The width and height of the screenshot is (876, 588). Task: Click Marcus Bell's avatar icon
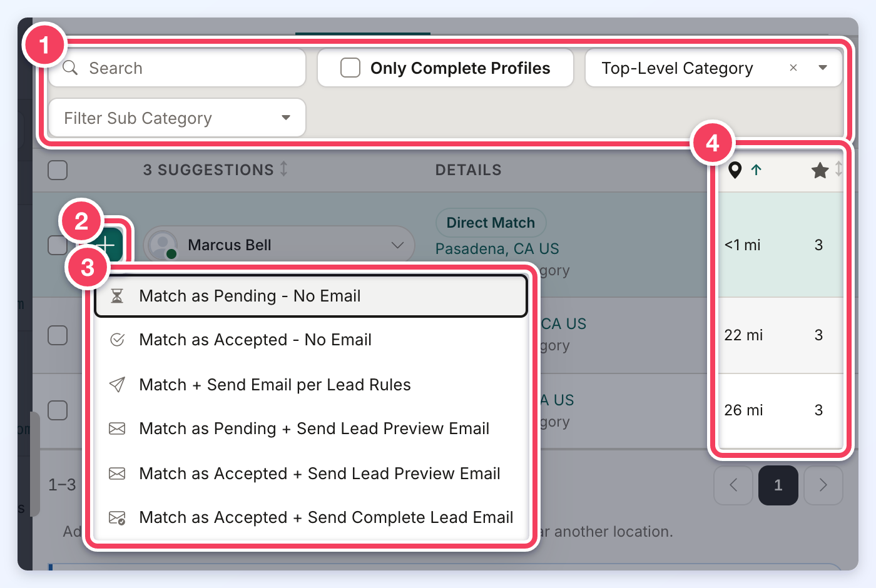tap(163, 245)
